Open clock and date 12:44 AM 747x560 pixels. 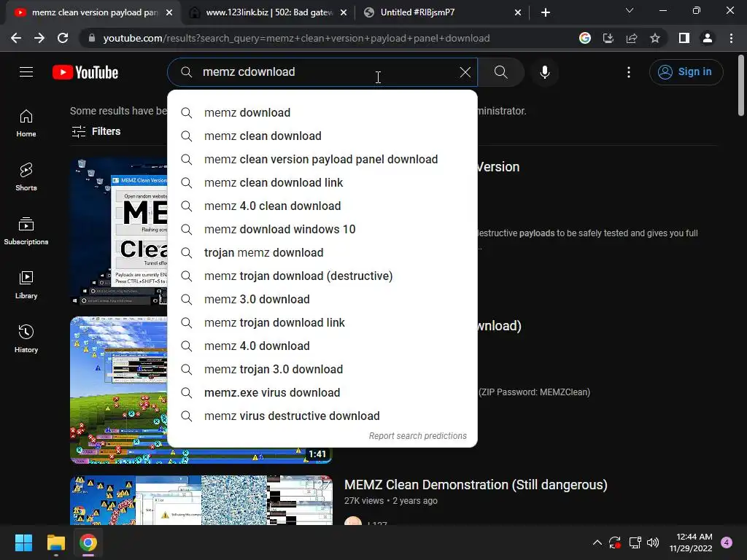tap(692, 542)
